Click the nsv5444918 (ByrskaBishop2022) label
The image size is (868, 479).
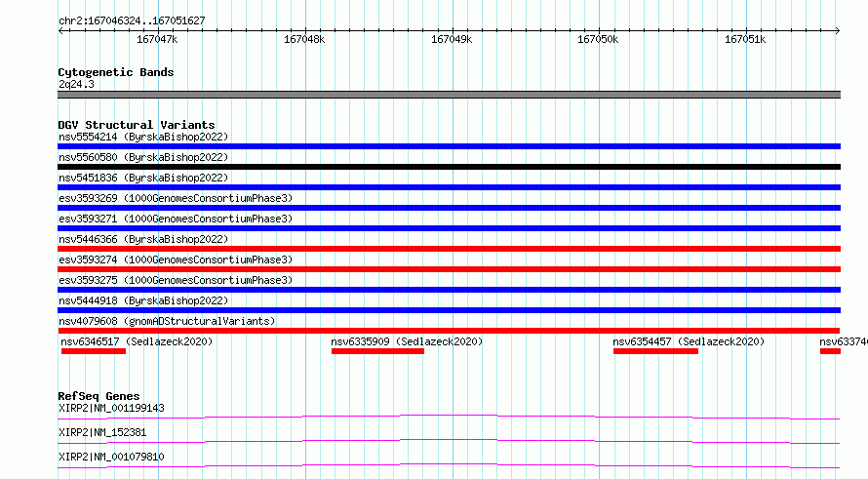143,300
